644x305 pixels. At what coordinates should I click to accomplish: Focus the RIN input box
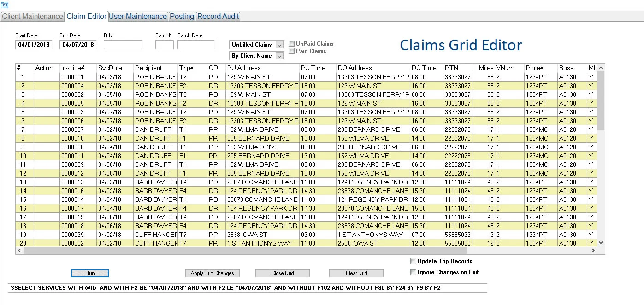tap(123, 45)
